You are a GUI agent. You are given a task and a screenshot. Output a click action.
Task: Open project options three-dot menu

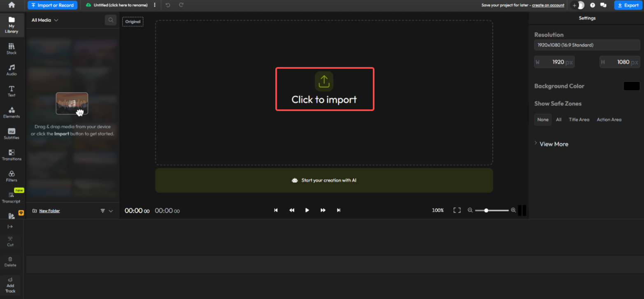(155, 5)
